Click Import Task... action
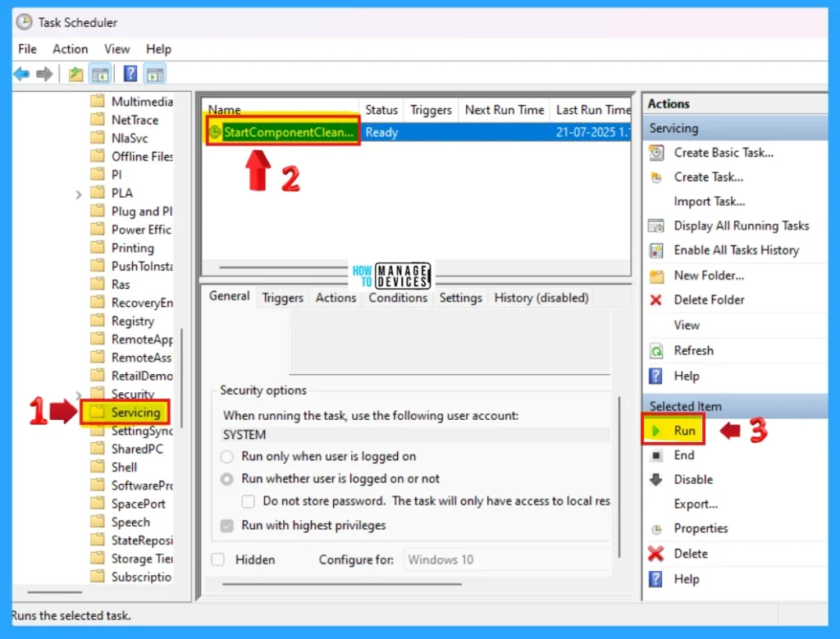Screen dimensions: 840x639 [x=710, y=202]
